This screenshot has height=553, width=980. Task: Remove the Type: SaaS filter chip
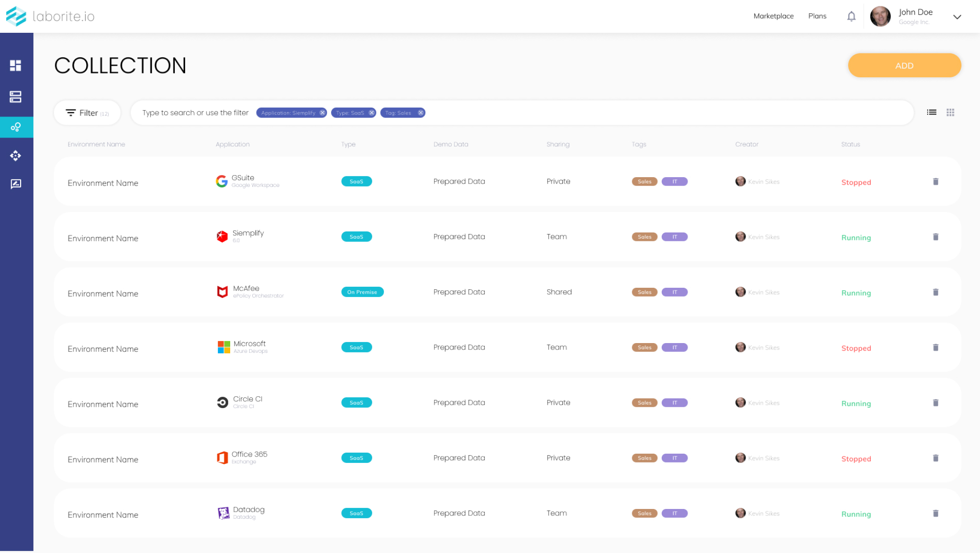[372, 113]
